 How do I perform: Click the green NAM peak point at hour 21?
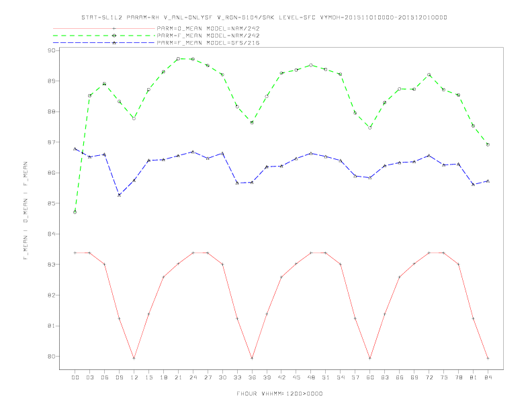(178, 58)
